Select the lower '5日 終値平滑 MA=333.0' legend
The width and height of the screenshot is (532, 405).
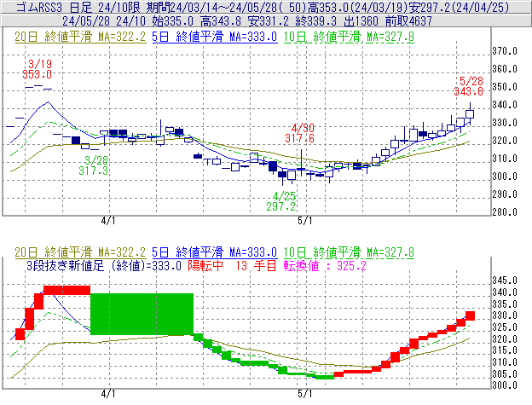(215, 252)
